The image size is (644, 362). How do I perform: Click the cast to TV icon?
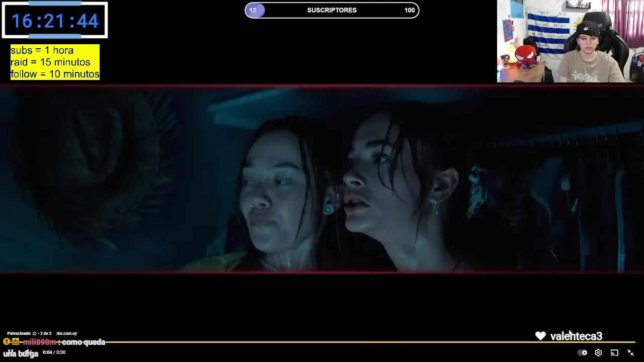(x=614, y=353)
